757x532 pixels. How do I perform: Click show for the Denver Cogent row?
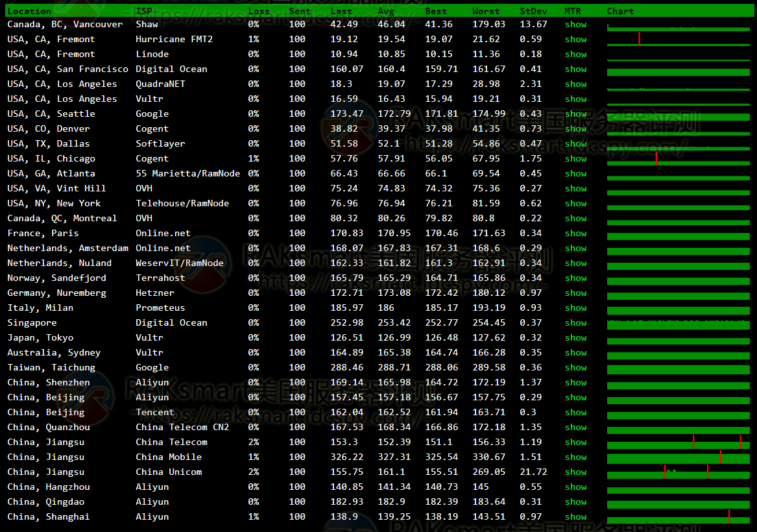pos(575,129)
